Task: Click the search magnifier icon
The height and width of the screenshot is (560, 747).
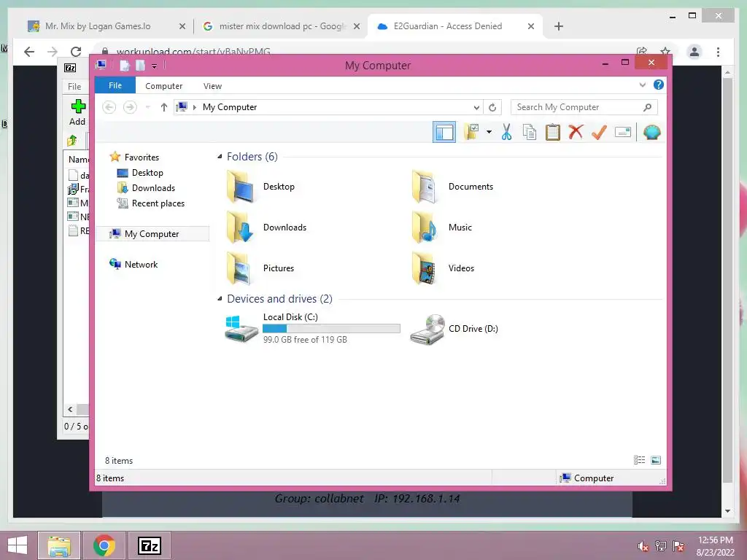Action: click(x=647, y=107)
